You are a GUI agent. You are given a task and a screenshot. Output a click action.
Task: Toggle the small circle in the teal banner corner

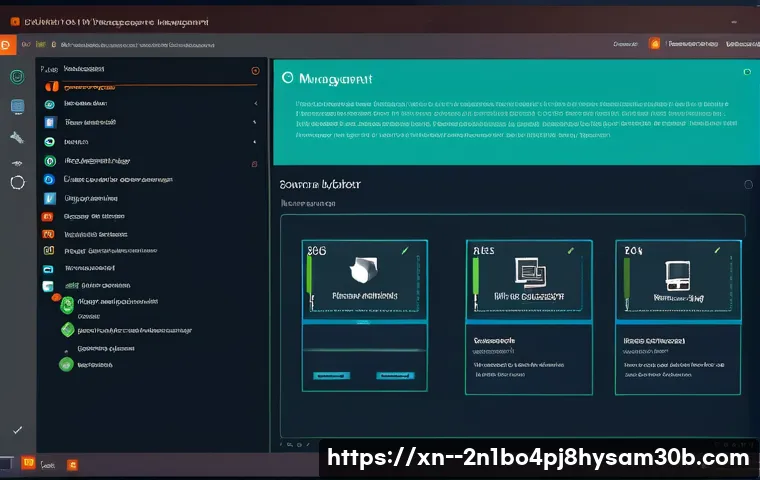point(746,72)
